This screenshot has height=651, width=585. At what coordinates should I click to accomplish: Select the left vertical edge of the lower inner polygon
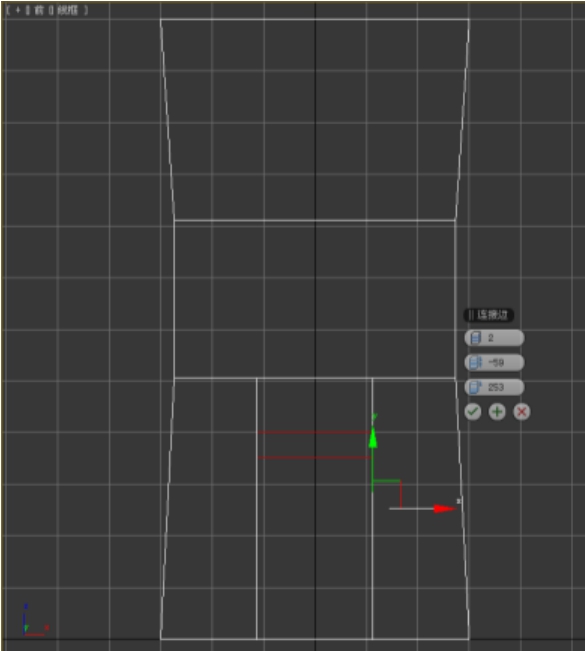[x=257, y=509]
